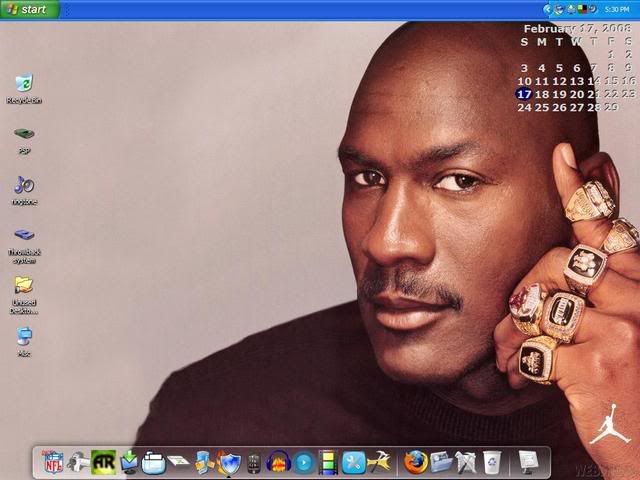
Task: Open the NFL icon in the dock
Action: click(x=52, y=462)
